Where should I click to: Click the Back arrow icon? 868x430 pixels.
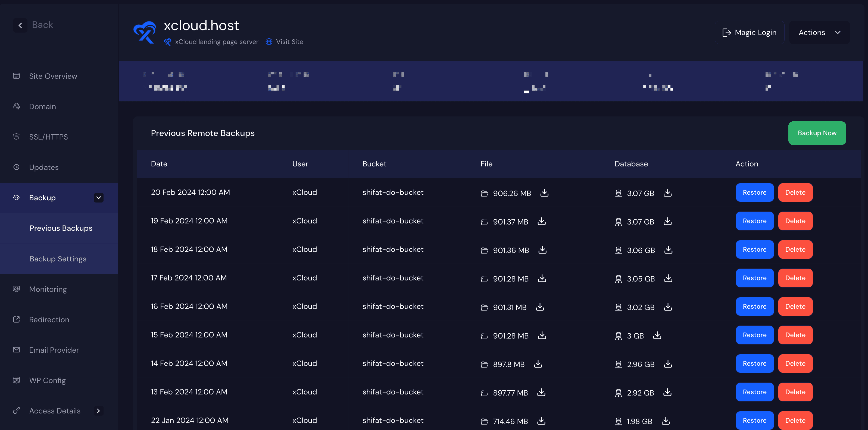(20, 25)
